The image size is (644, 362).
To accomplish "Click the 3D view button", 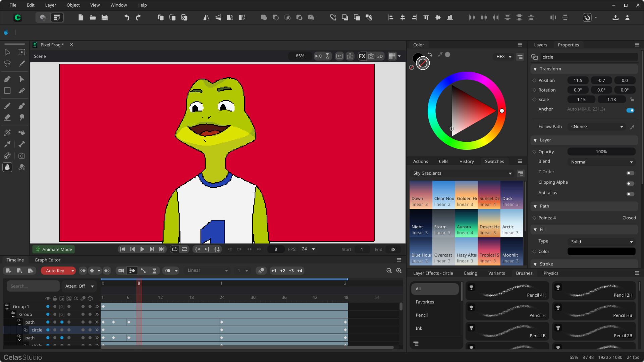I will pos(380,56).
